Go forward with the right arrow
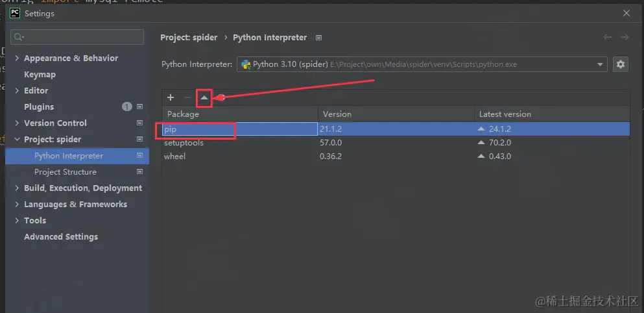 pyautogui.click(x=625, y=37)
